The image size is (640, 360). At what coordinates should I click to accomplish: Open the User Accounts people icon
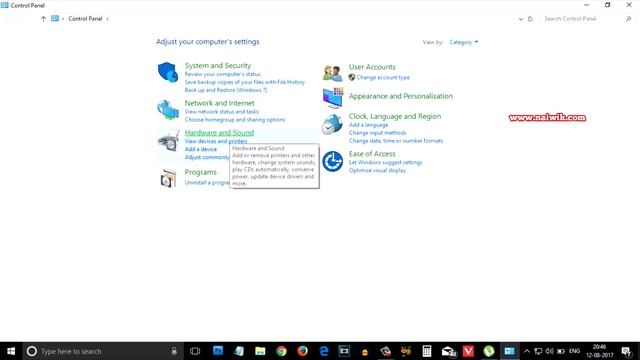(x=332, y=73)
